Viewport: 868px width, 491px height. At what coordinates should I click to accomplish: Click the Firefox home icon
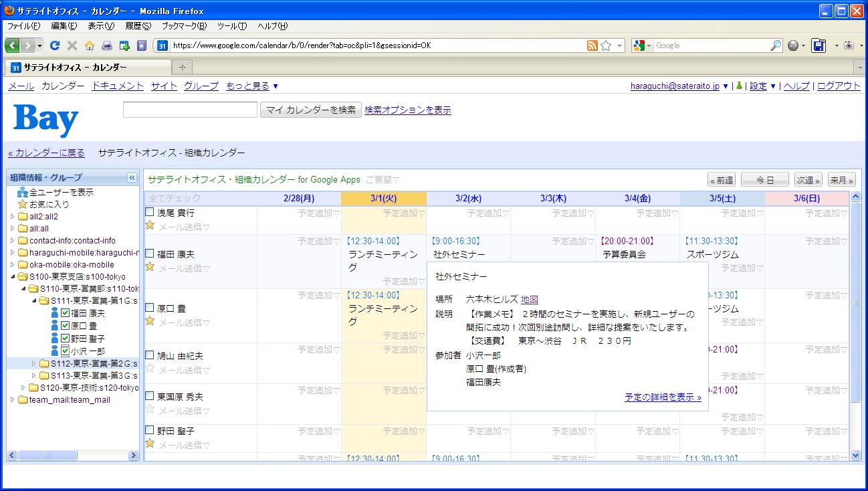click(89, 45)
